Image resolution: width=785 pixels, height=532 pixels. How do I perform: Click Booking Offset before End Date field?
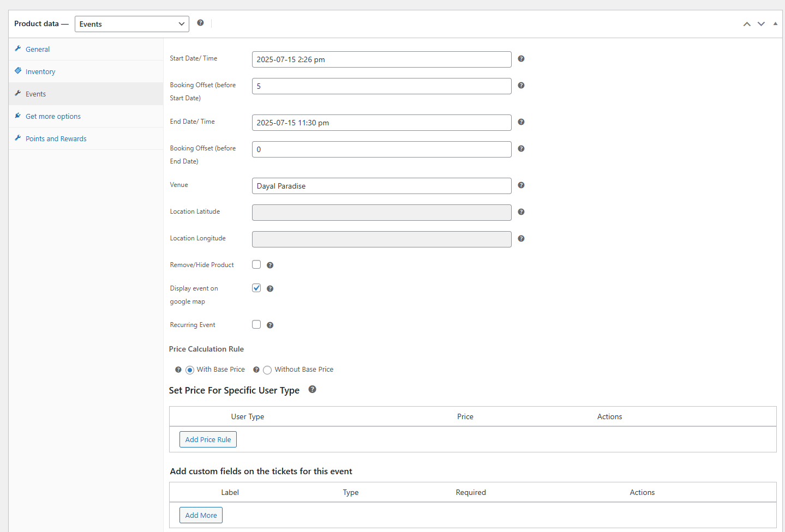382,149
